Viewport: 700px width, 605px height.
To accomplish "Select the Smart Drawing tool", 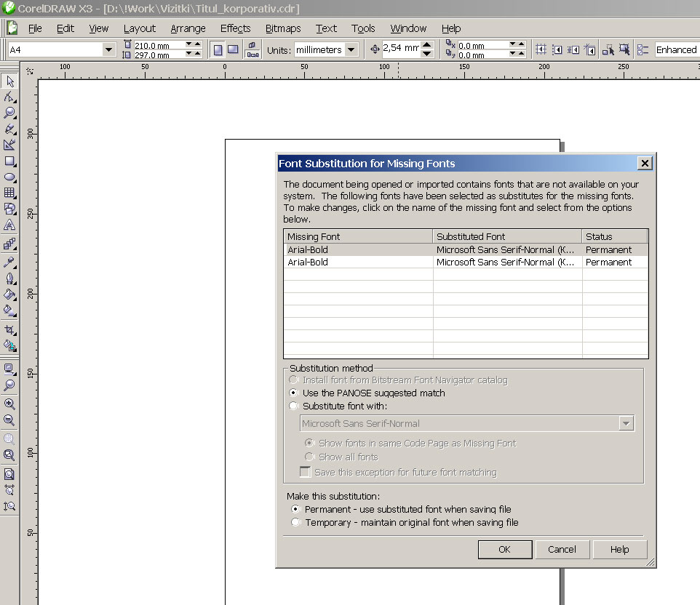I will (x=9, y=145).
